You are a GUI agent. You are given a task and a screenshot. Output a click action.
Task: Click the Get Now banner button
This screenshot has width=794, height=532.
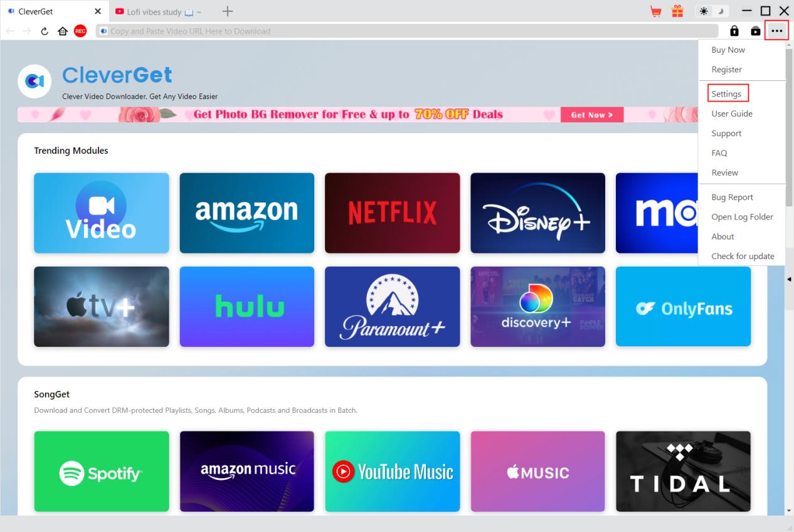click(591, 115)
